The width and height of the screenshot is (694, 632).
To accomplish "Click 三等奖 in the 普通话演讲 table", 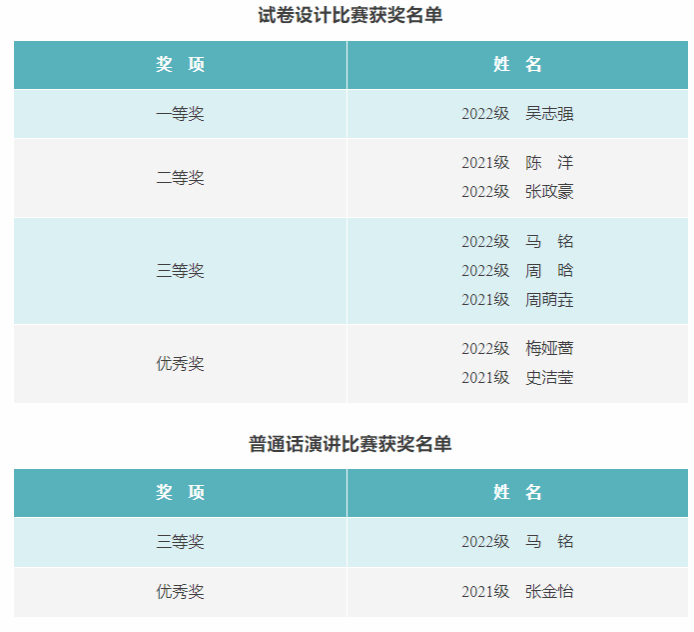I will pos(180,542).
